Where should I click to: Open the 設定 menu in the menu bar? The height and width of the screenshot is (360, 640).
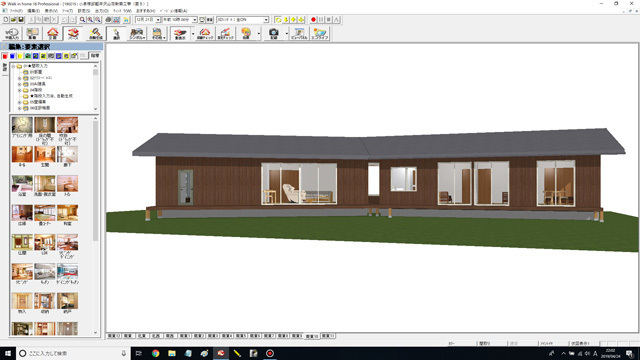pos(84,11)
